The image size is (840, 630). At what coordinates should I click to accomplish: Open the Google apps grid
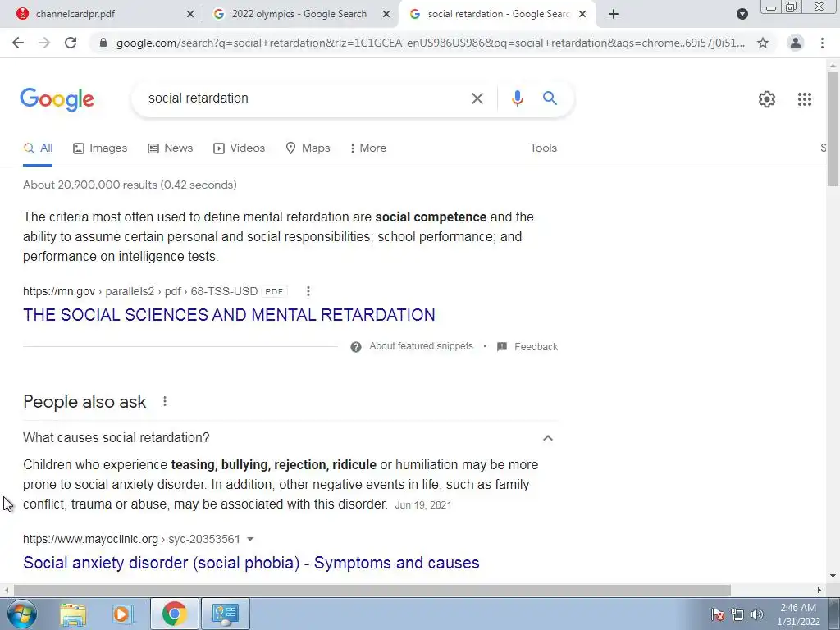pos(804,99)
